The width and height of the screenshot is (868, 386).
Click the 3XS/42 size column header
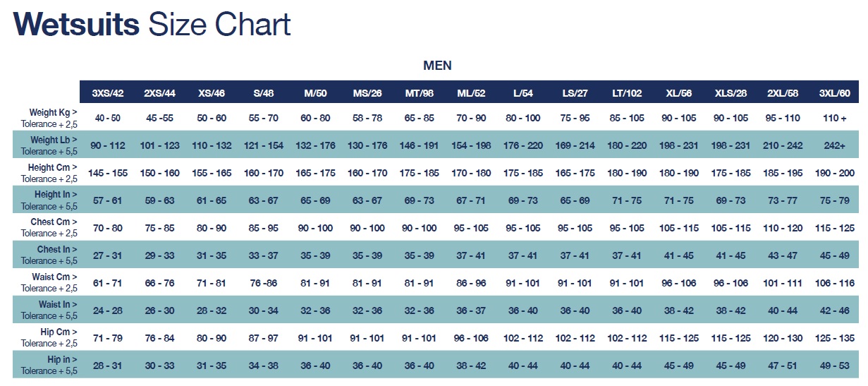pyautogui.click(x=107, y=92)
